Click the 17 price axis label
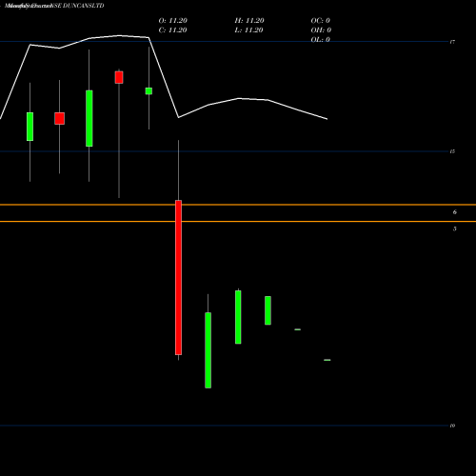Image resolution: width=476 pixels, height=476 pixels. pyautogui.click(x=452, y=42)
